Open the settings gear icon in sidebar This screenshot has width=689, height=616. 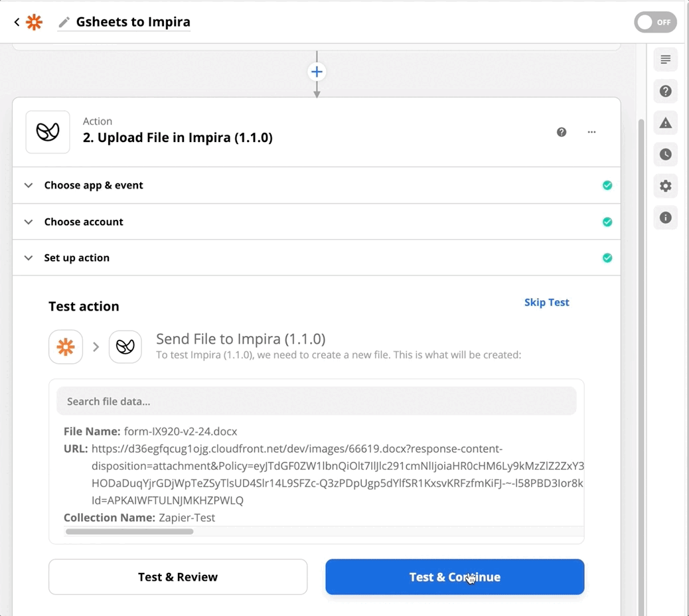point(665,186)
